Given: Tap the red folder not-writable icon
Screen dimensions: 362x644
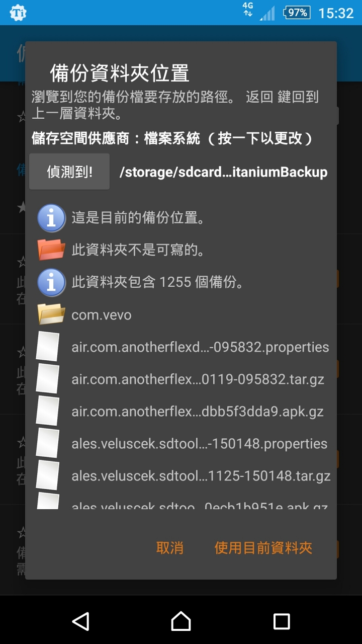Looking at the screenshot, I should click(x=51, y=250).
